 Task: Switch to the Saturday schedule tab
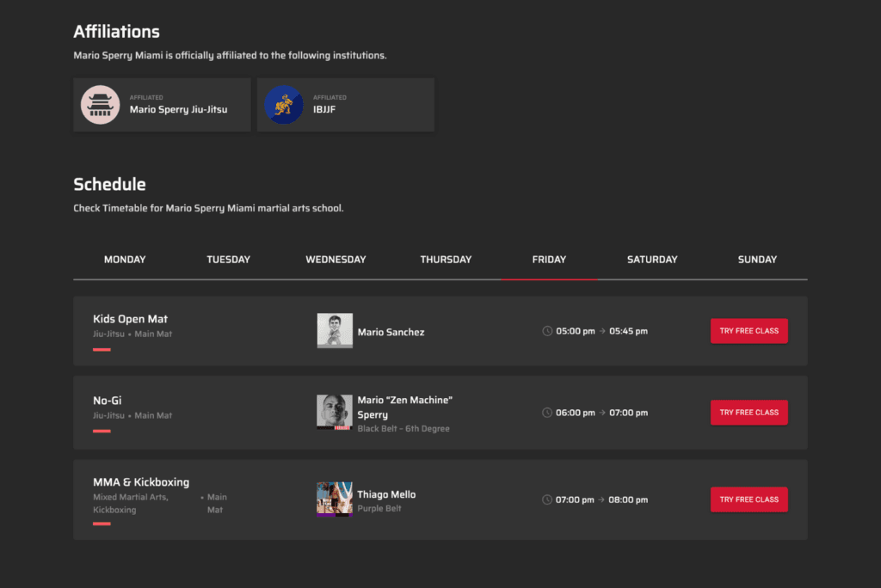click(x=652, y=259)
